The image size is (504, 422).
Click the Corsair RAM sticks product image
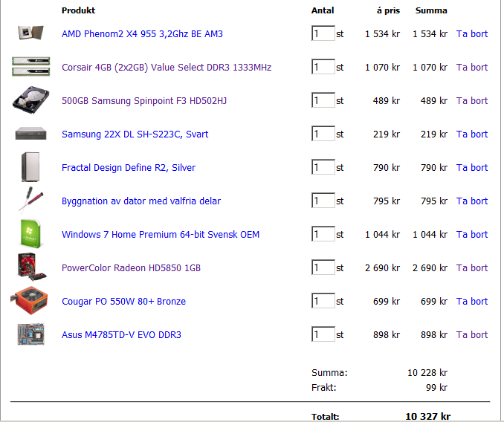(31, 66)
